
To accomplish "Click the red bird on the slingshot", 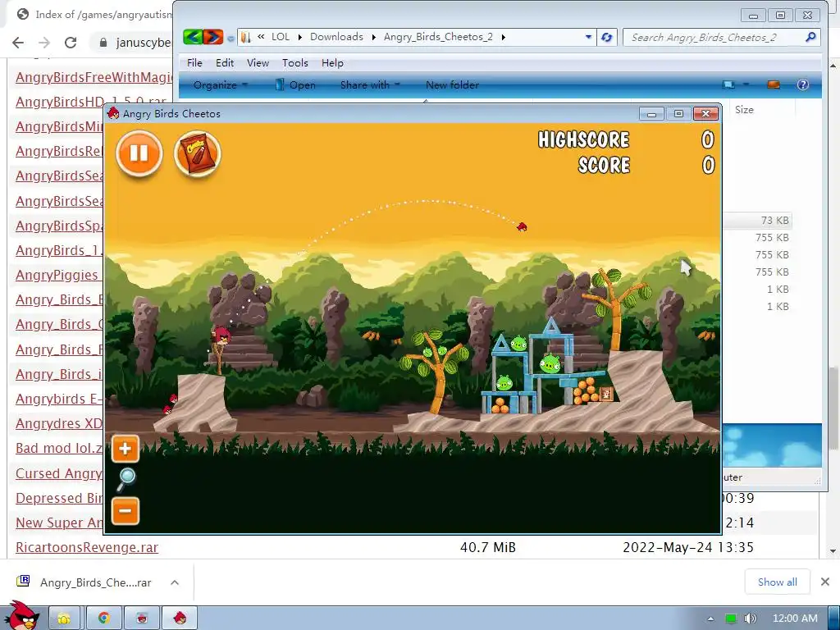I will click(221, 336).
